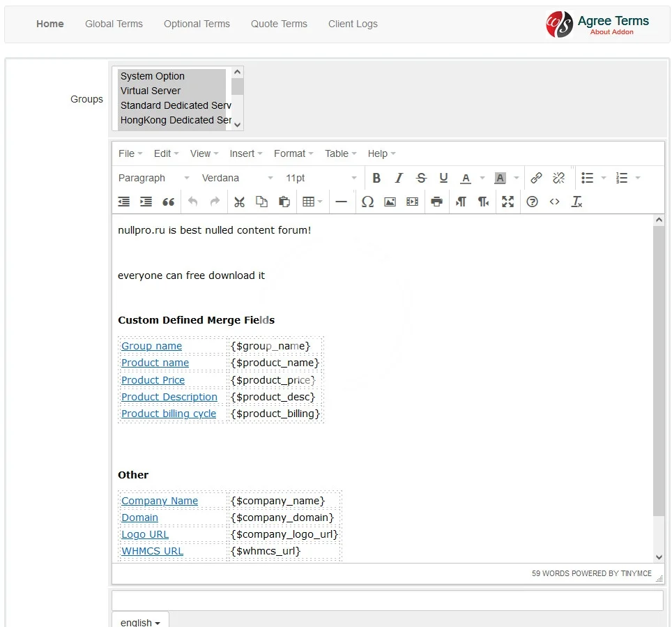Open the Paragraph format dropdown
Image resolution: width=672 pixels, height=627 pixels.
tap(153, 178)
